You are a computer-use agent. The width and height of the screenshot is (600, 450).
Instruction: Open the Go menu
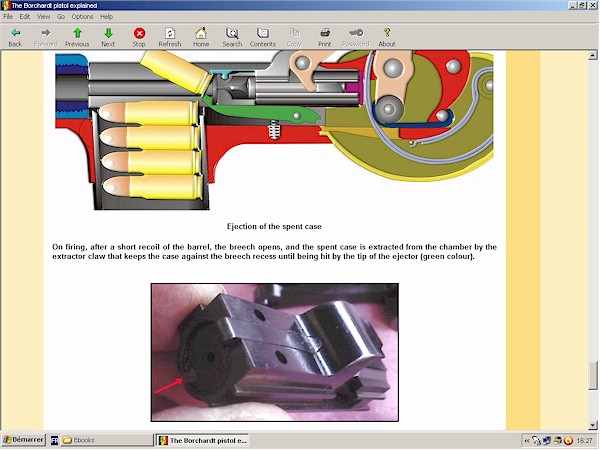click(x=61, y=16)
